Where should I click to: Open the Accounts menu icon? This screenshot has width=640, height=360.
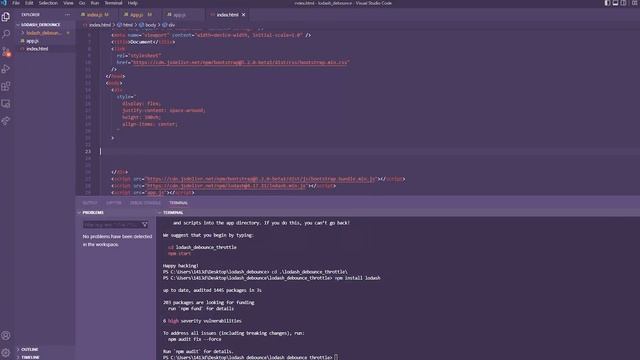click(6, 336)
